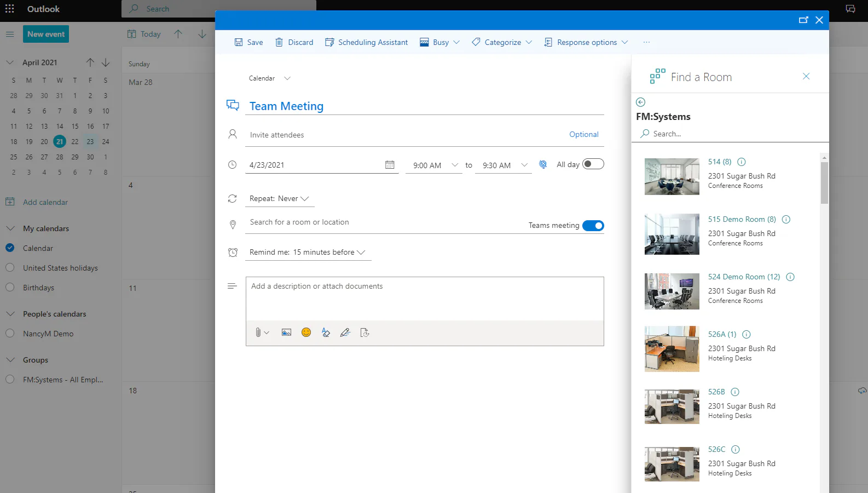Collapse the April 2021 mini calendar
The image size is (868, 493).
10,62
